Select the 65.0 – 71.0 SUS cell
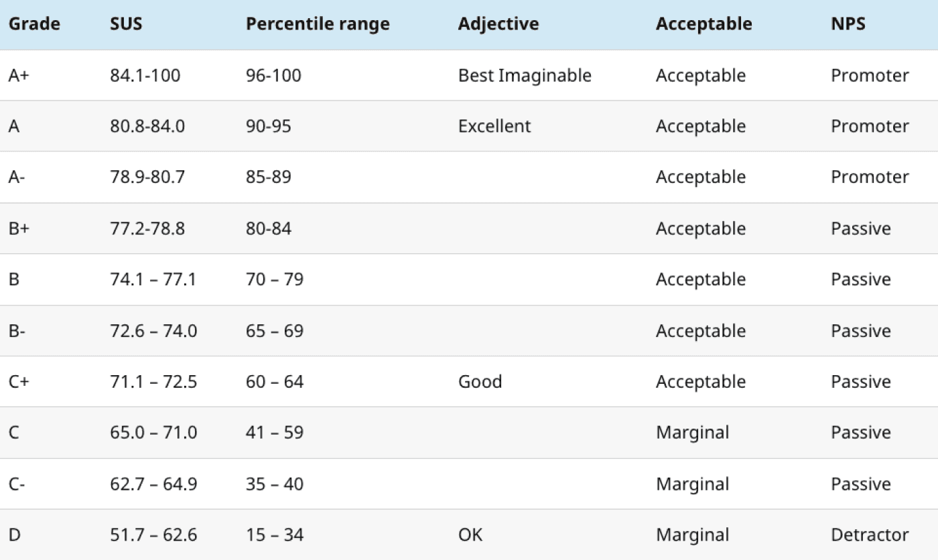 [153, 433]
